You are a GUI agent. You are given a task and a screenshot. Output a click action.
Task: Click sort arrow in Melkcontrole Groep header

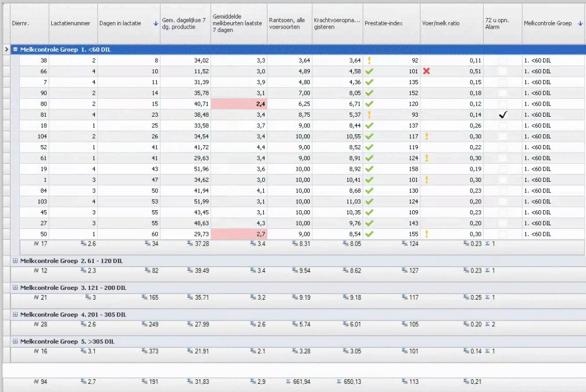pos(580,23)
